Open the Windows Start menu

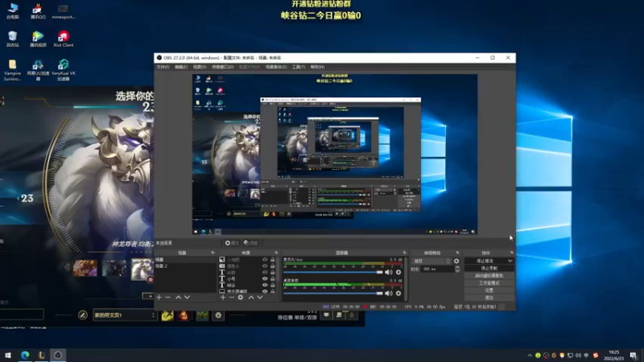(8, 355)
